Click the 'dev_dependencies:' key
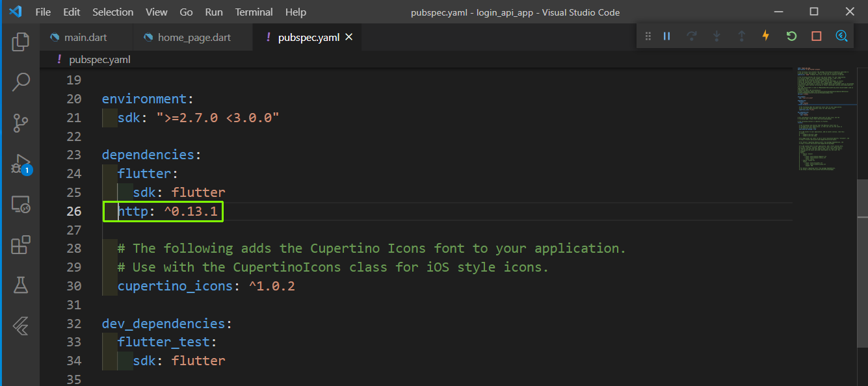This screenshot has height=386, width=868. coord(167,324)
